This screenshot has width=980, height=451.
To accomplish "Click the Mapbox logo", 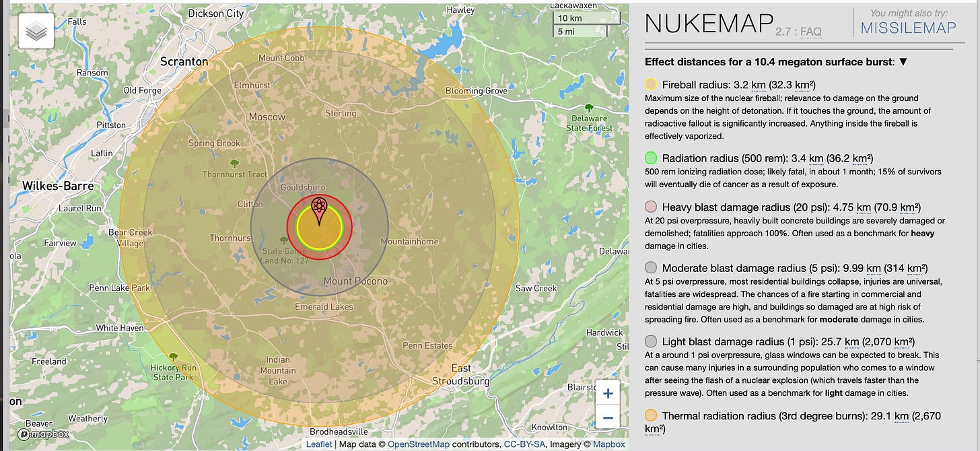I will coord(42,435).
